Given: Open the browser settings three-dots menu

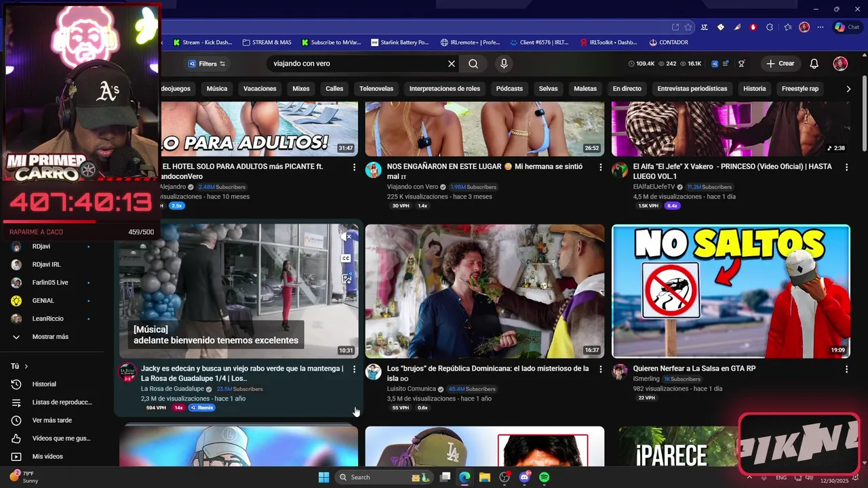Looking at the screenshot, I should (x=821, y=27).
